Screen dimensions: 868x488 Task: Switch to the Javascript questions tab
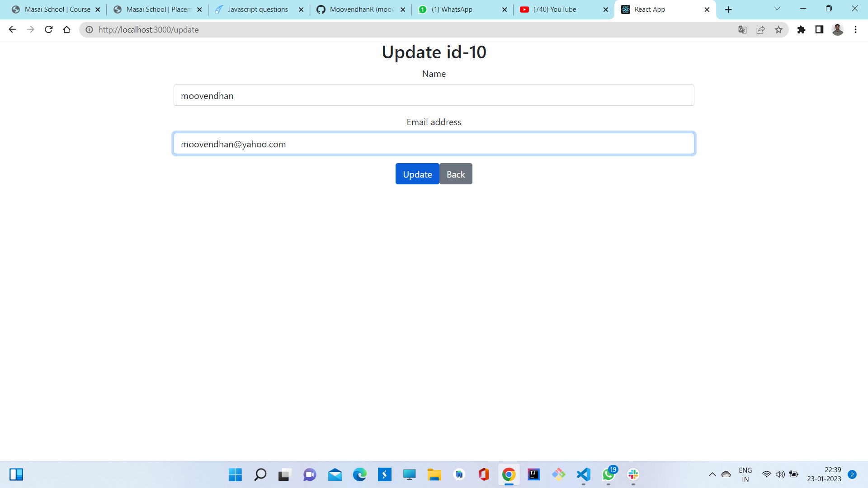click(x=258, y=9)
